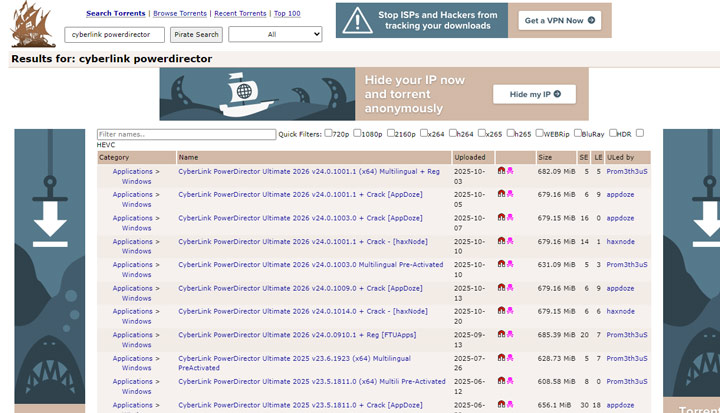Tick the HDR quick filter
The image size is (720, 413).
tap(613, 133)
